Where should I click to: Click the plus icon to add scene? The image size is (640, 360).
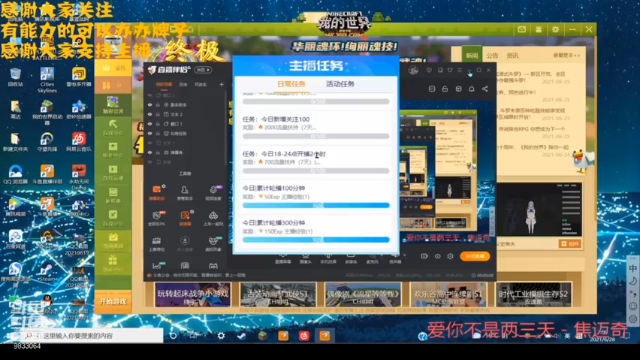point(222,84)
